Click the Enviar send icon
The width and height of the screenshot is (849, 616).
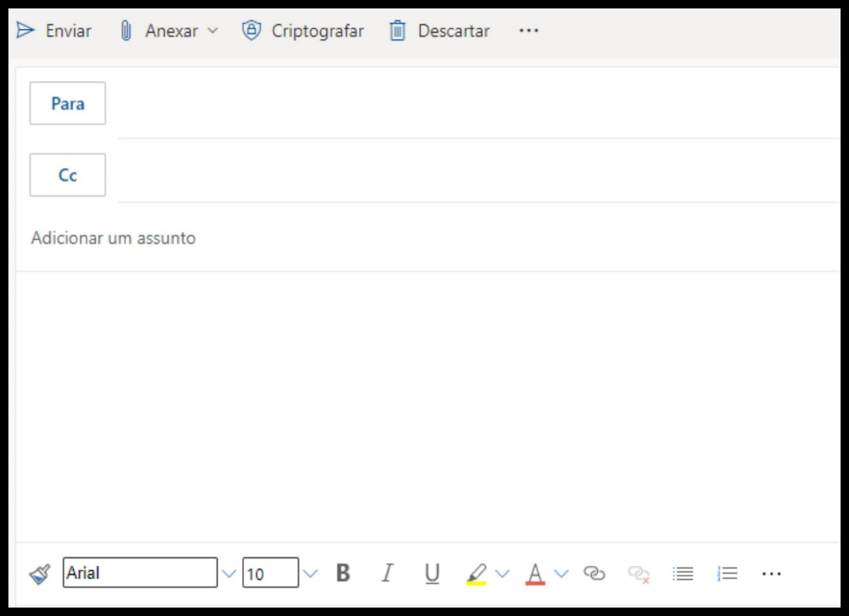tap(25, 30)
